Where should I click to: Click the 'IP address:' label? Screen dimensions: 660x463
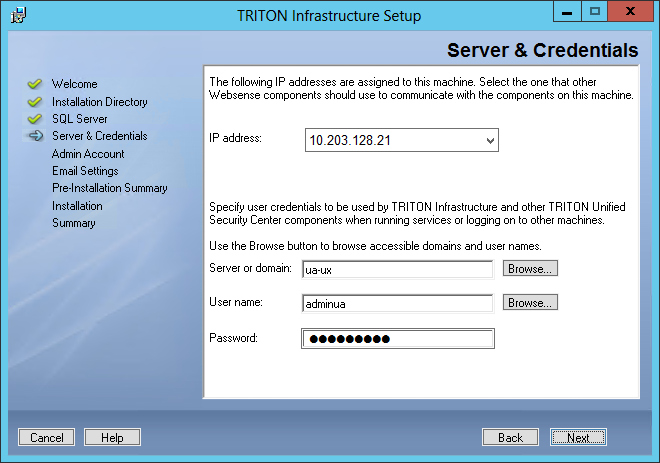point(235,138)
